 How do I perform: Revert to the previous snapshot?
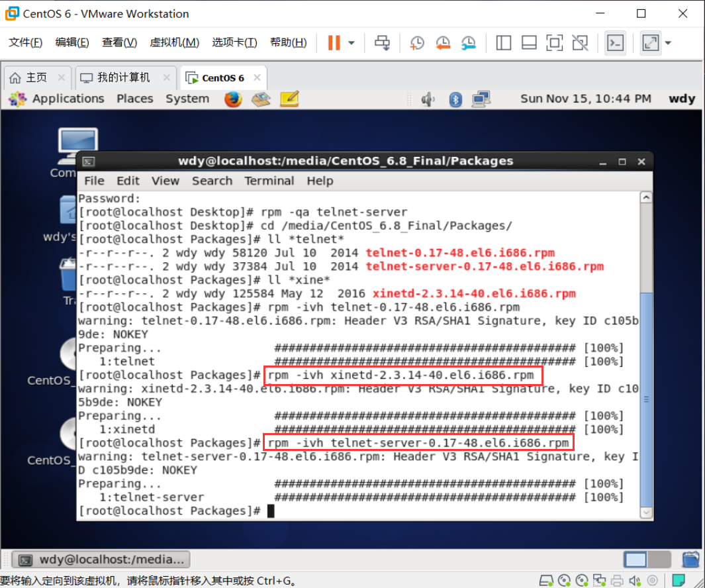pyautogui.click(x=443, y=43)
